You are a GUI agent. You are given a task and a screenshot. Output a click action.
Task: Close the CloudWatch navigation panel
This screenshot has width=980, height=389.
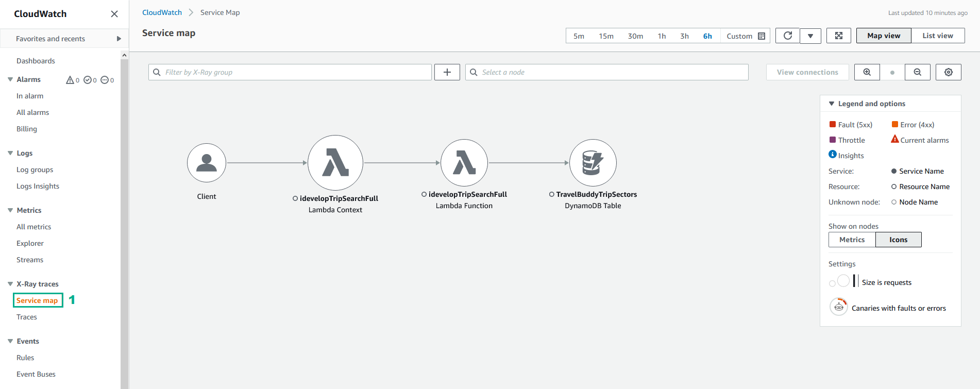pos(114,14)
